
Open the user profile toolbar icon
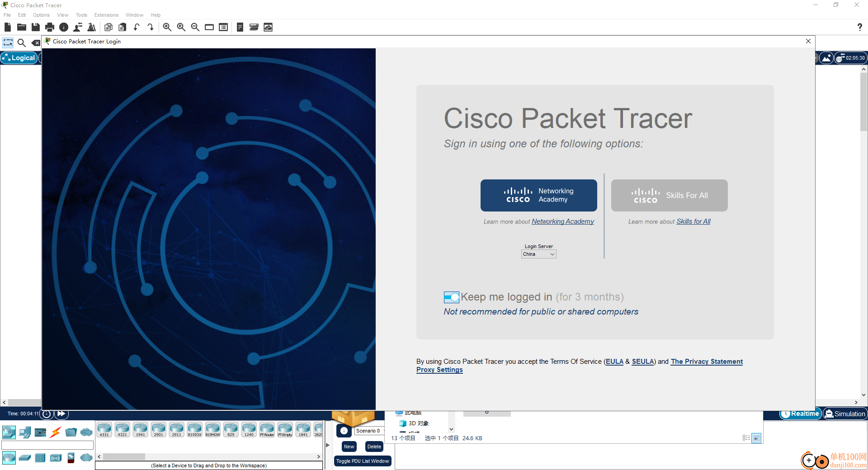coord(78,27)
